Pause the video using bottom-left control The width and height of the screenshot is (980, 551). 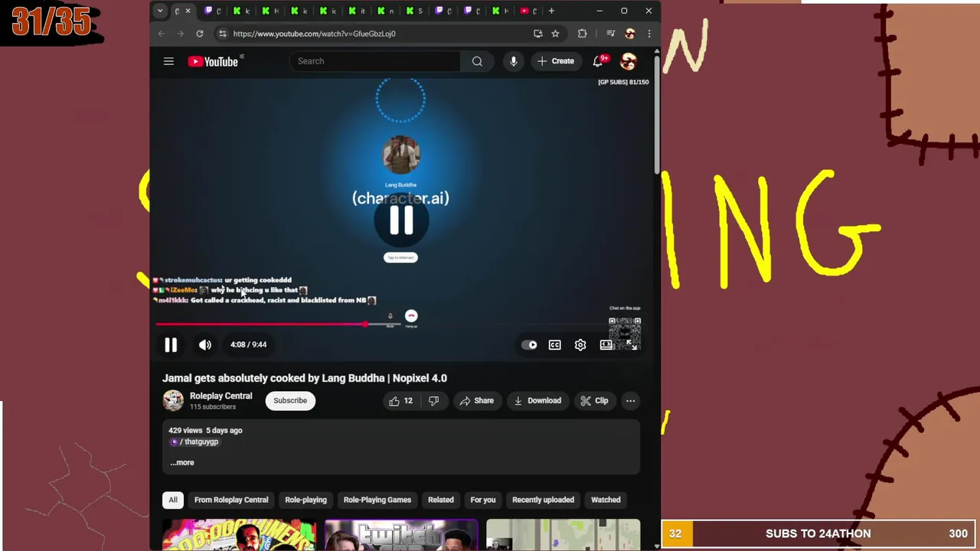(171, 345)
